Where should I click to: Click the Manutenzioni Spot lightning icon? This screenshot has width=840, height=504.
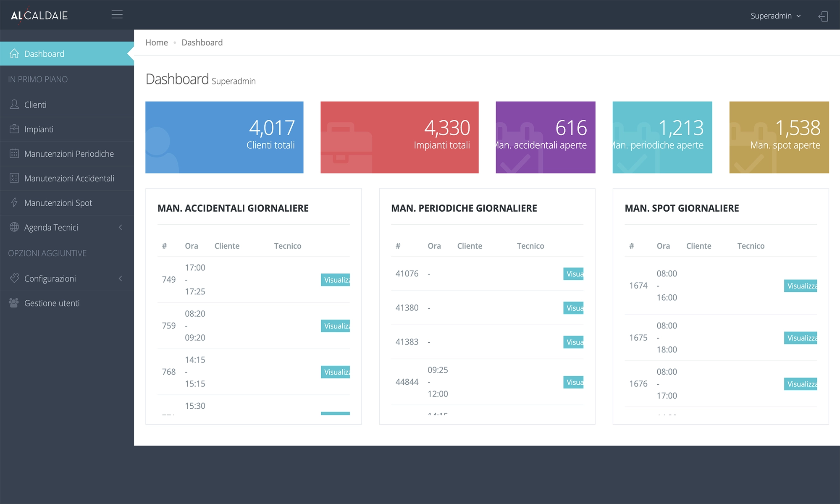coord(14,202)
